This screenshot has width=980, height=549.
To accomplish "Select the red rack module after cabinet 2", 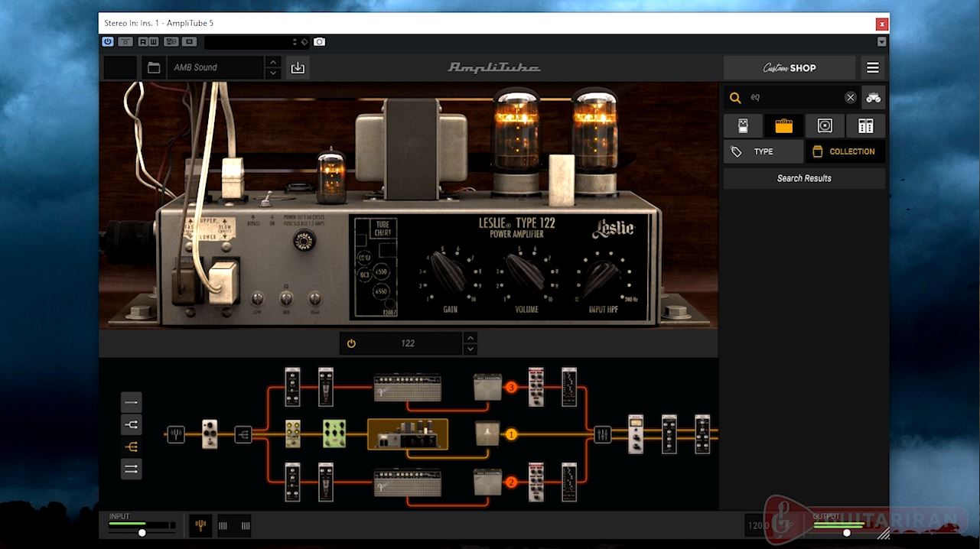I will click(x=536, y=482).
